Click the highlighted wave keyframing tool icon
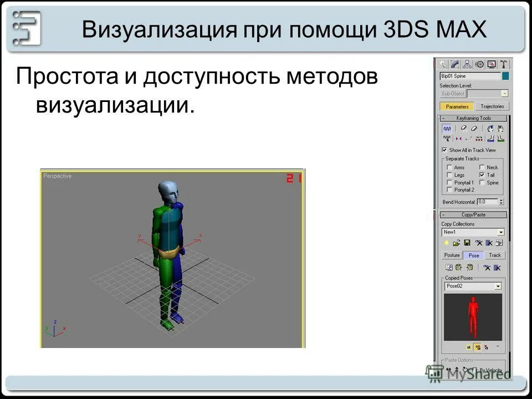The image size is (532, 399). pyautogui.click(x=447, y=129)
